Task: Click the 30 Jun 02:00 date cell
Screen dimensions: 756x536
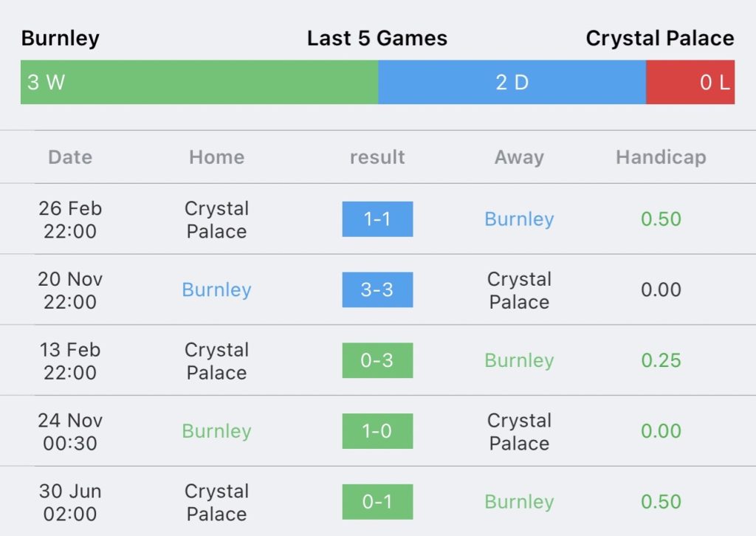Action: pos(70,502)
